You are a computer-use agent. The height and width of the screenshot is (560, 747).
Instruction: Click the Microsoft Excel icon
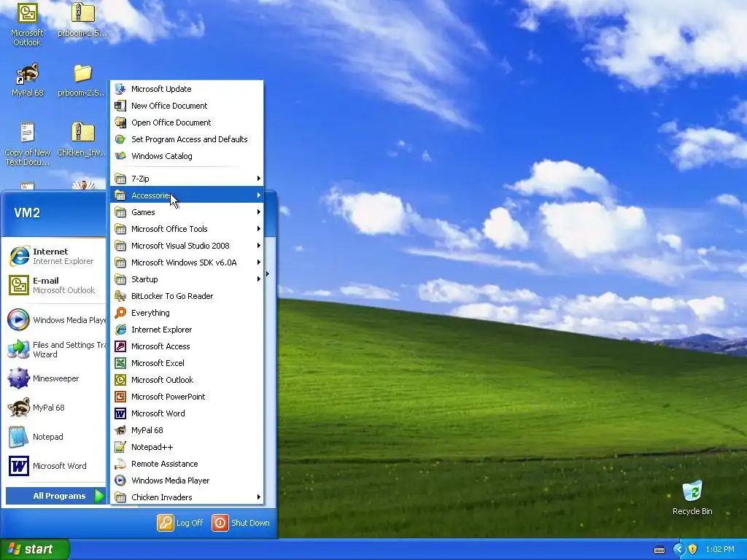point(120,363)
